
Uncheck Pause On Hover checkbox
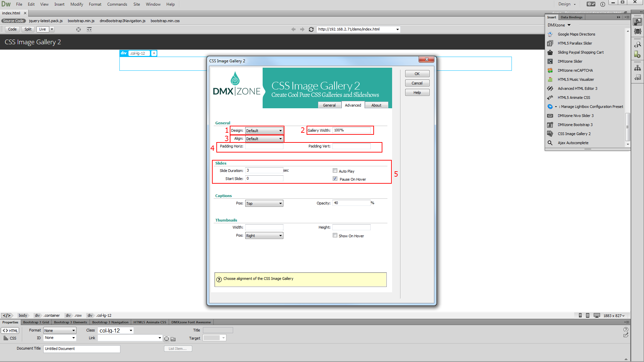[x=335, y=179]
